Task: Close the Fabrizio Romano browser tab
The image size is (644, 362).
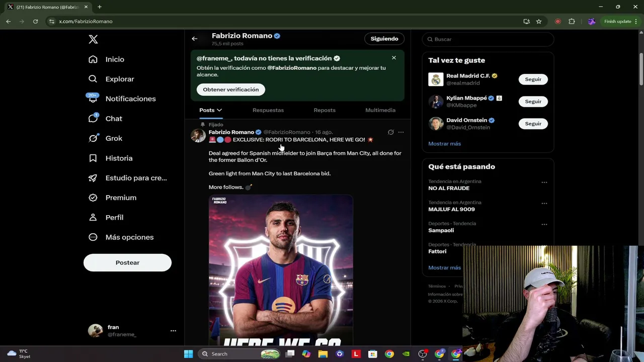Action: 86,7
